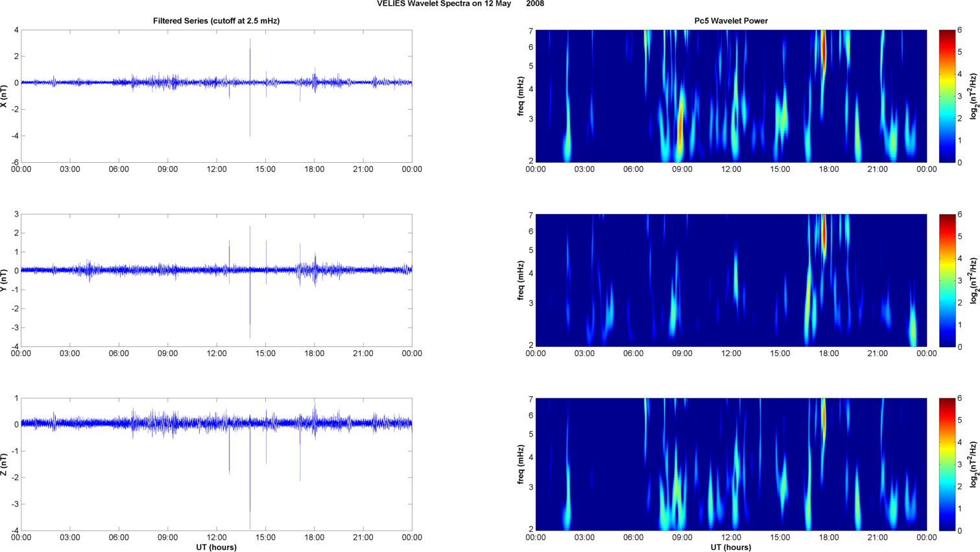Click the log2(nT²/Hz) label of bottom colorbar
The image size is (980, 552).
click(974, 464)
